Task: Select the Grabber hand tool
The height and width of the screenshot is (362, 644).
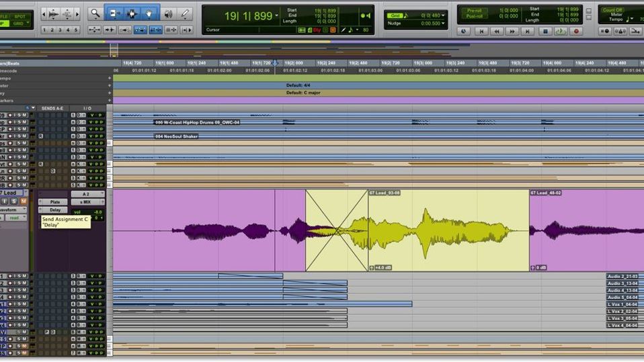Action: [x=149, y=13]
